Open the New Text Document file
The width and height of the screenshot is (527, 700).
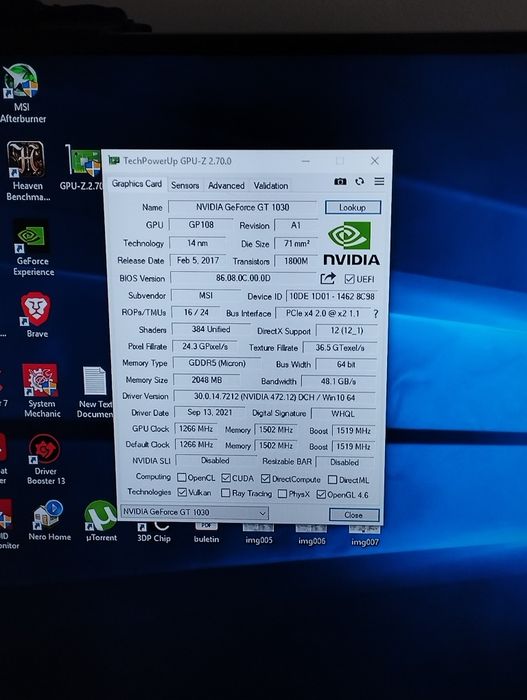[x=95, y=392]
